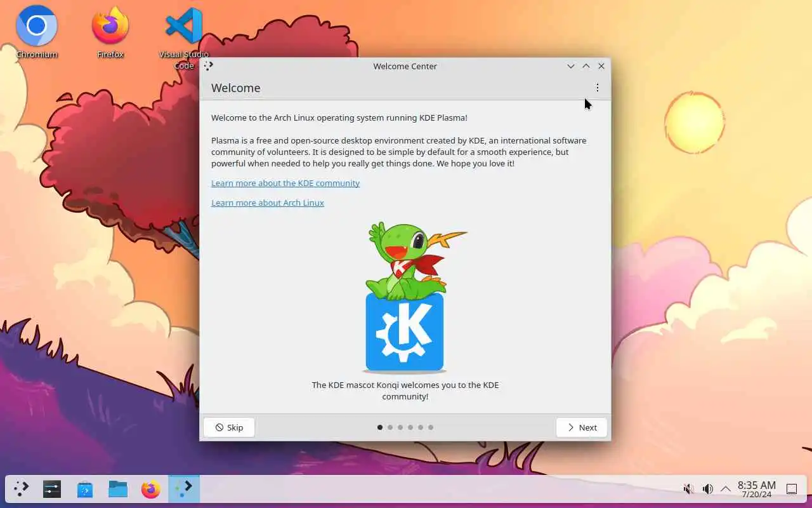This screenshot has width=812, height=508.
Task: Launch Firefox desktop shortcut
Action: 110,32
